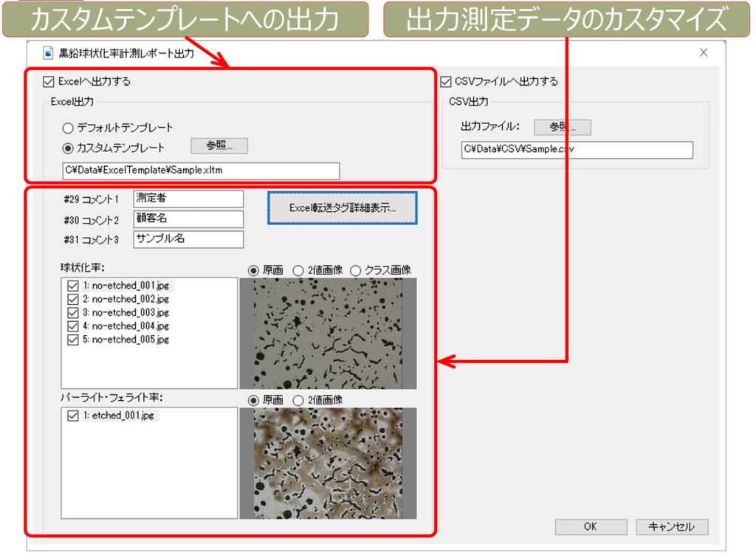This screenshot has width=756, height=558.
Task: Uncheck the Excelへ出力する checkbox
Action: [x=49, y=81]
